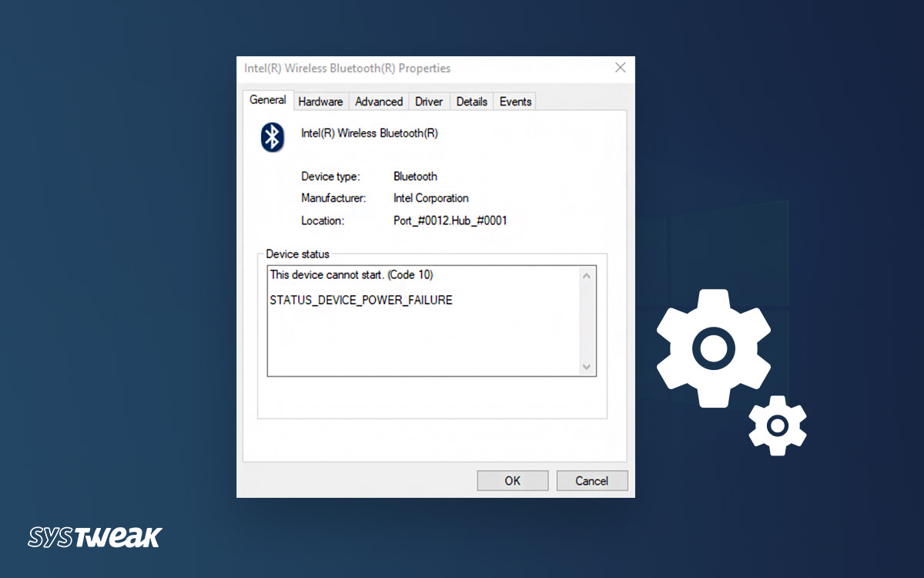Open the Advanced tab
Image resolution: width=924 pixels, height=578 pixels.
coord(378,101)
